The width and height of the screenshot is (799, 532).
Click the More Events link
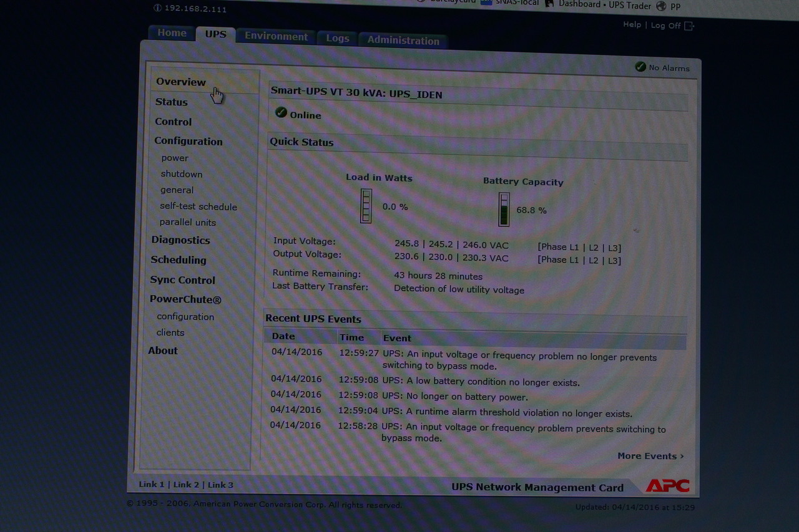point(650,456)
